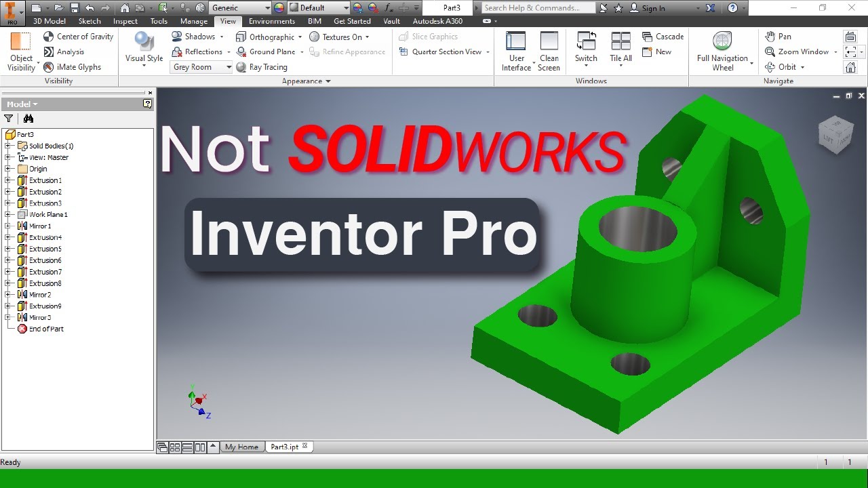Image resolution: width=868 pixels, height=488 pixels.
Task: Click the New file icon
Action: point(37,8)
